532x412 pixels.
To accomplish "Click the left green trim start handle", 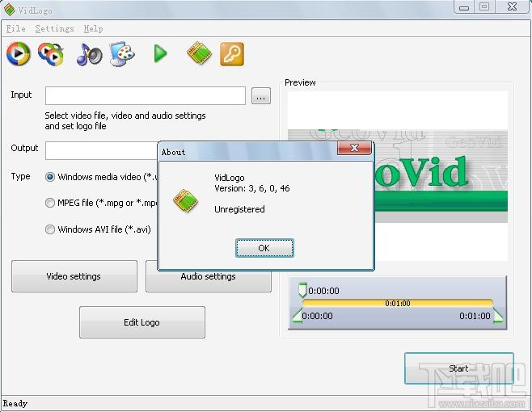I will point(298,316).
